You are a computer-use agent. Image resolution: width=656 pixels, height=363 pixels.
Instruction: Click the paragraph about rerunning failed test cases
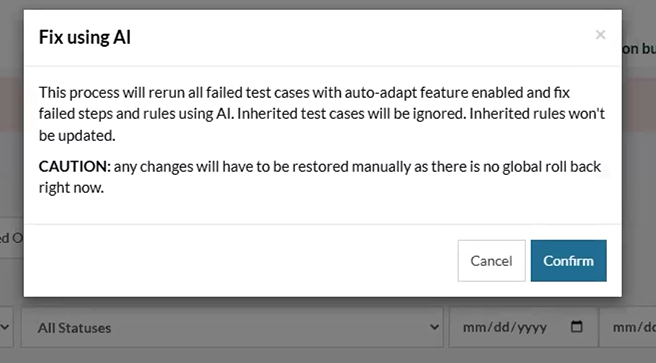pyautogui.click(x=321, y=114)
